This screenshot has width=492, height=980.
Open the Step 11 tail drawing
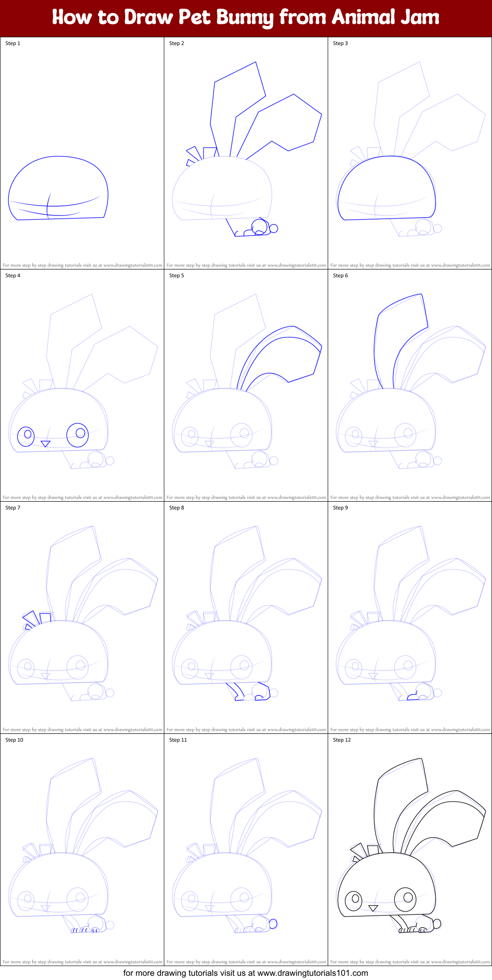273,924
